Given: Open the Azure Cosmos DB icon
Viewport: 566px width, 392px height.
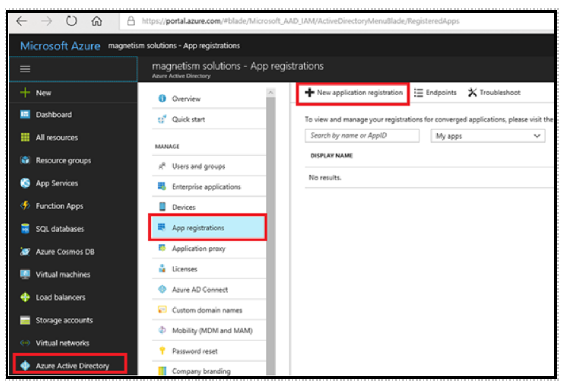Looking at the screenshot, I should click(25, 252).
